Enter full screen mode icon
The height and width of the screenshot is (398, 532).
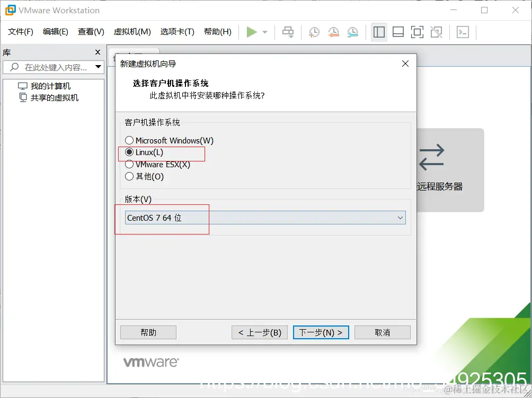point(417,32)
